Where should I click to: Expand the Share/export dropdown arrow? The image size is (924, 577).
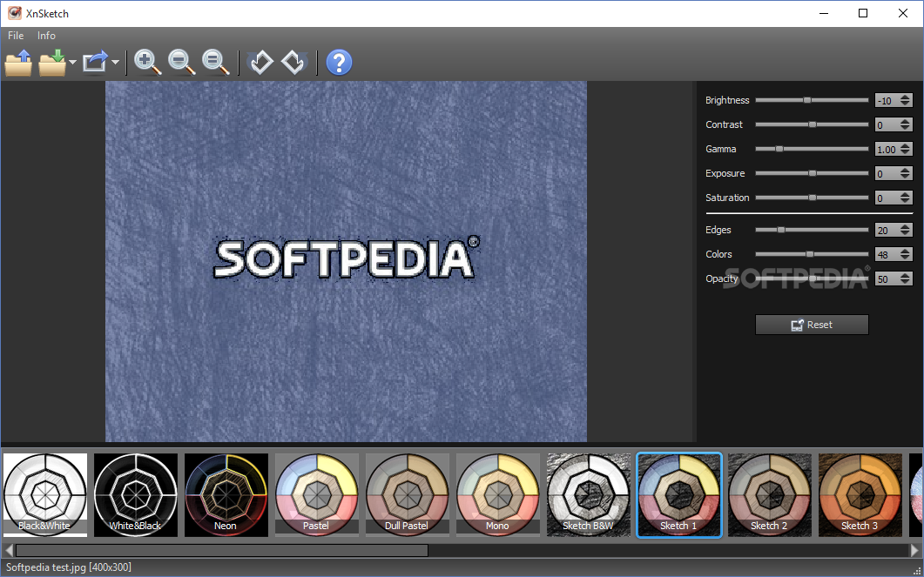[x=116, y=63]
